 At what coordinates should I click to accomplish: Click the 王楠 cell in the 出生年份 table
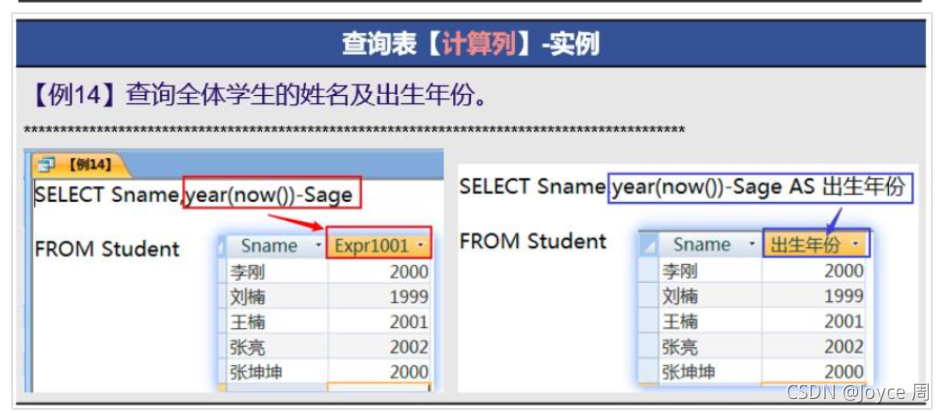coord(710,321)
